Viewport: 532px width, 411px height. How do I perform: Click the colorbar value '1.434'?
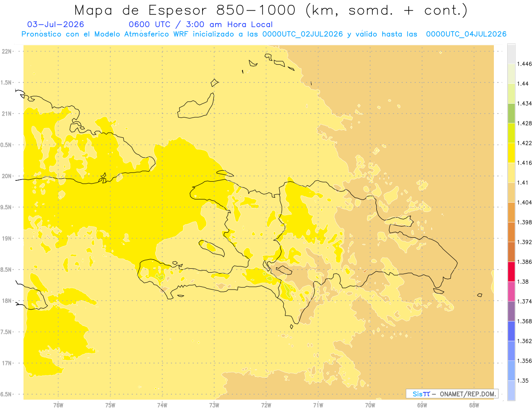click(x=524, y=103)
